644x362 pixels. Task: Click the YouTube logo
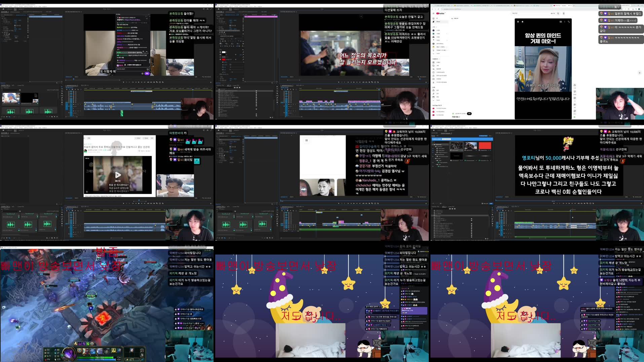click(x=440, y=13)
